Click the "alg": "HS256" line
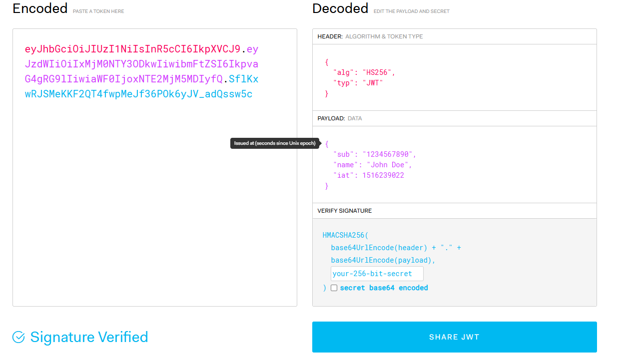 coord(364,72)
